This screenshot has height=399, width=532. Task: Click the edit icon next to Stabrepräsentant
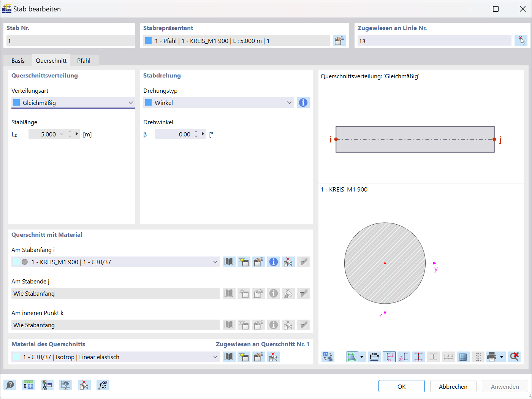click(x=339, y=41)
